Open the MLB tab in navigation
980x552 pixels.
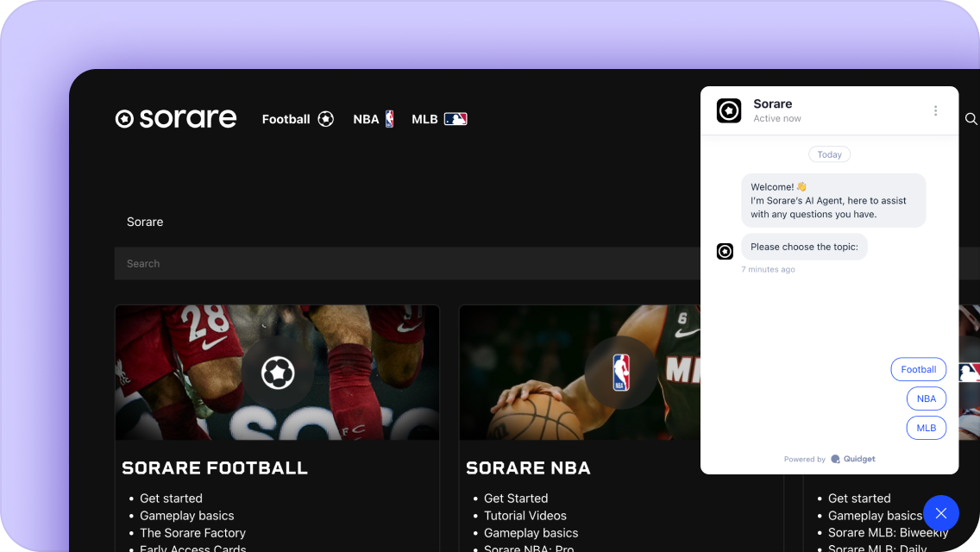[x=439, y=119]
